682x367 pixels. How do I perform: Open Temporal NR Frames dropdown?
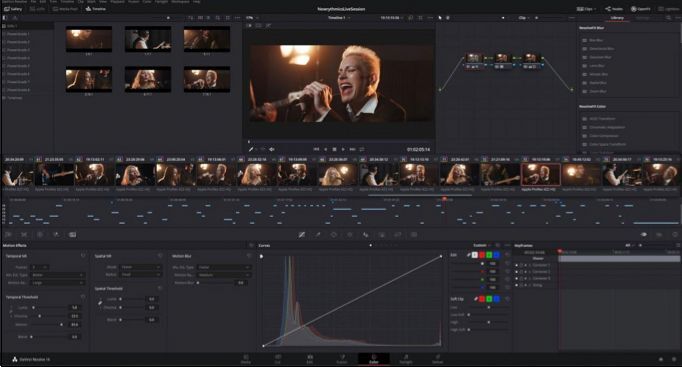coord(40,267)
